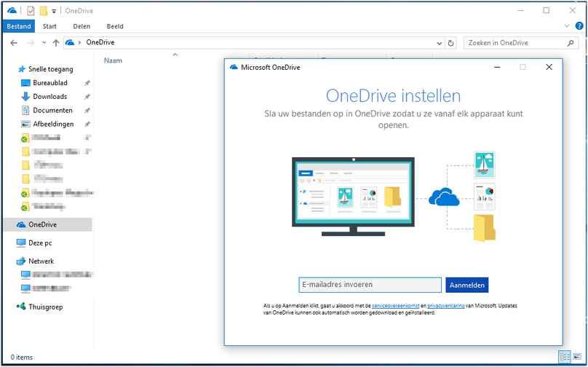Click the search magnifier icon
The width and height of the screenshot is (588, 367).
pyautogui.click(x=571, y=43)
